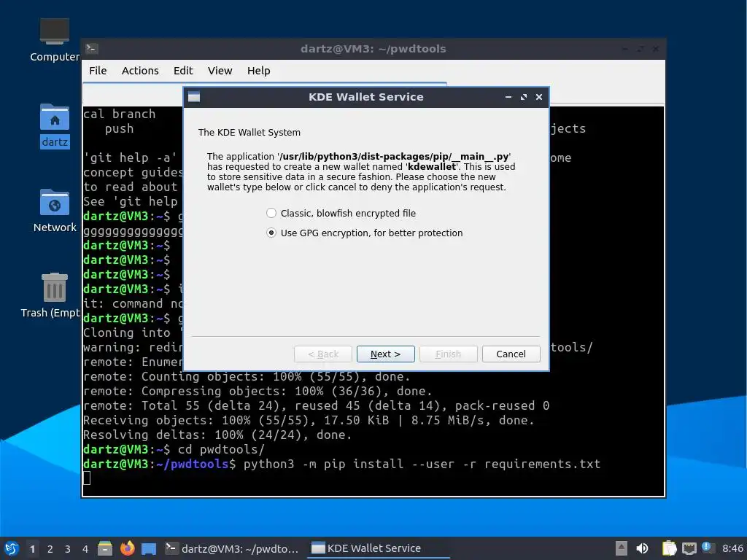
Task: Click the KDE Wallet dialog window icon
Action: 194,97
